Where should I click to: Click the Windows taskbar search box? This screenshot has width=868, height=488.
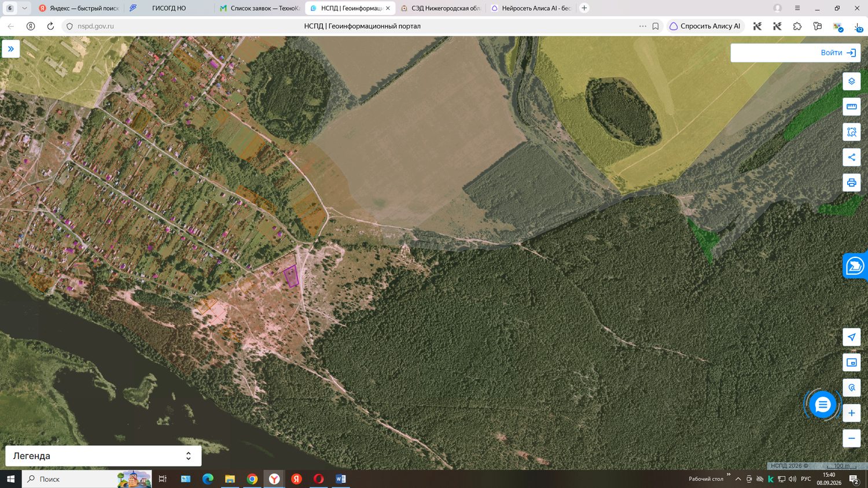click(x=87, y=479)
